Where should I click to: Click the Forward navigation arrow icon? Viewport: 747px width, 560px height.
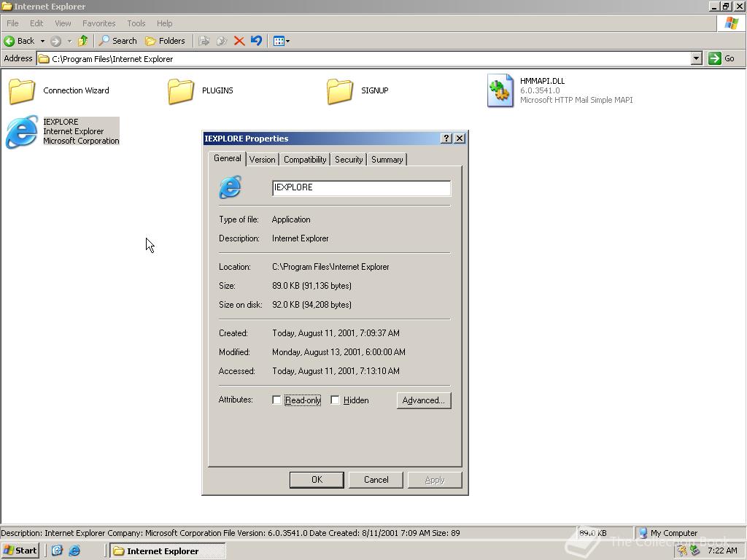(x=55, y=41)
